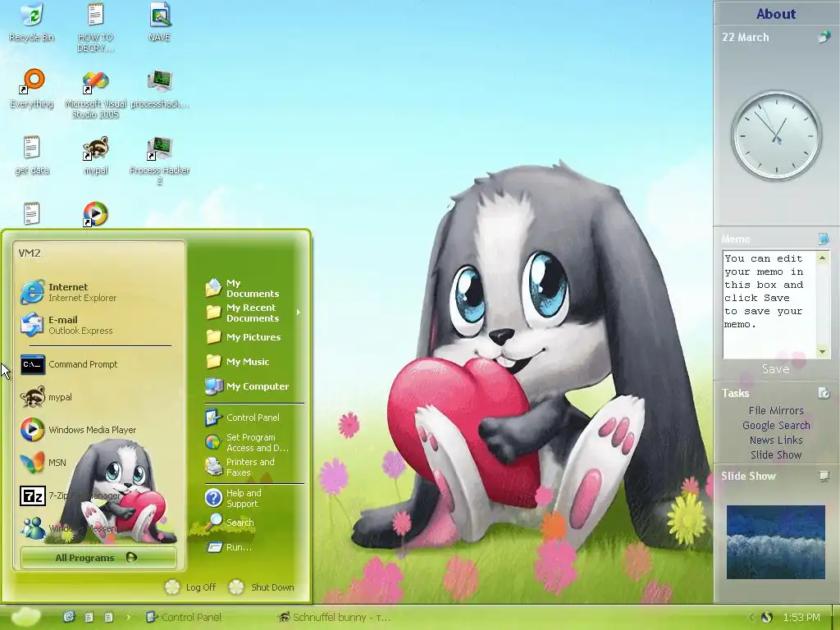The image size is (840, 630).
Task: Click the taskbar clock showing 1:53 PM
Action: (x=801, y=617)
